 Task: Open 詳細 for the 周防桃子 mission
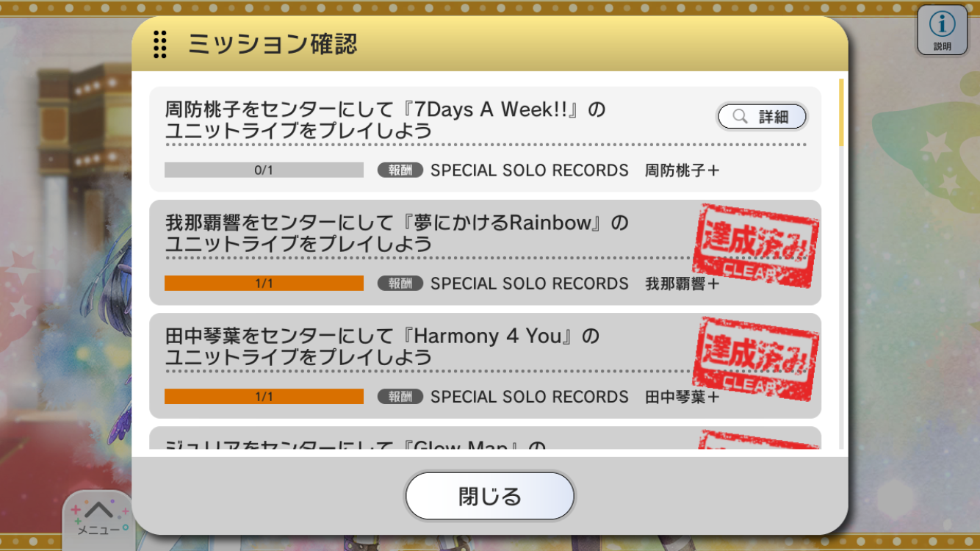(762, 116)
